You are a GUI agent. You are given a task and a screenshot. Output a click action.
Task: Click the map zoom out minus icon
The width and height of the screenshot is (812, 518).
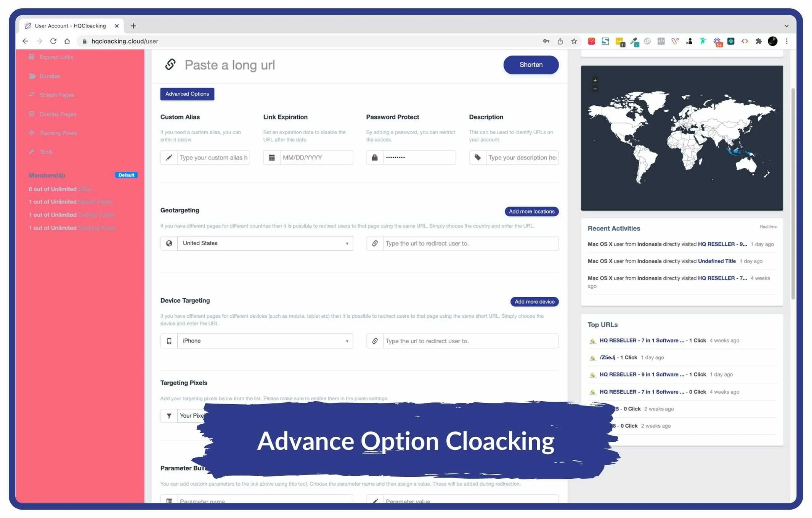click(595, 89)
